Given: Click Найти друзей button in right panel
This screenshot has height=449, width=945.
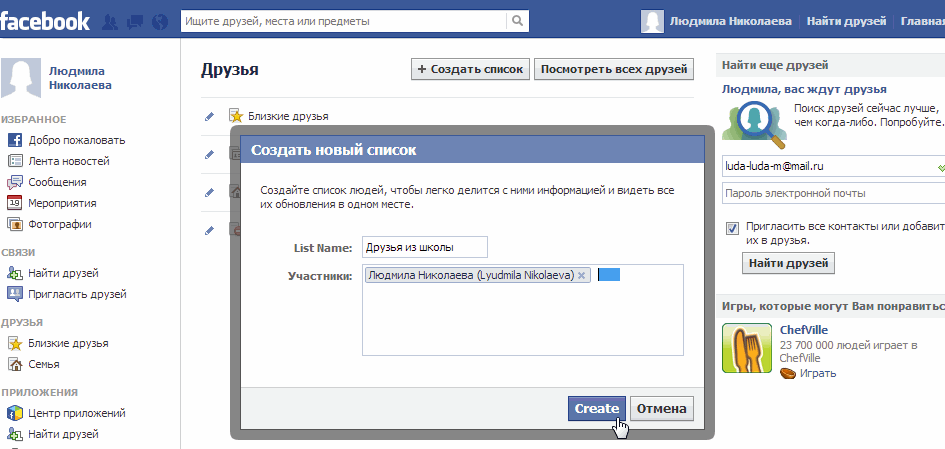Looking at the screenshot, I should point(788,263).
